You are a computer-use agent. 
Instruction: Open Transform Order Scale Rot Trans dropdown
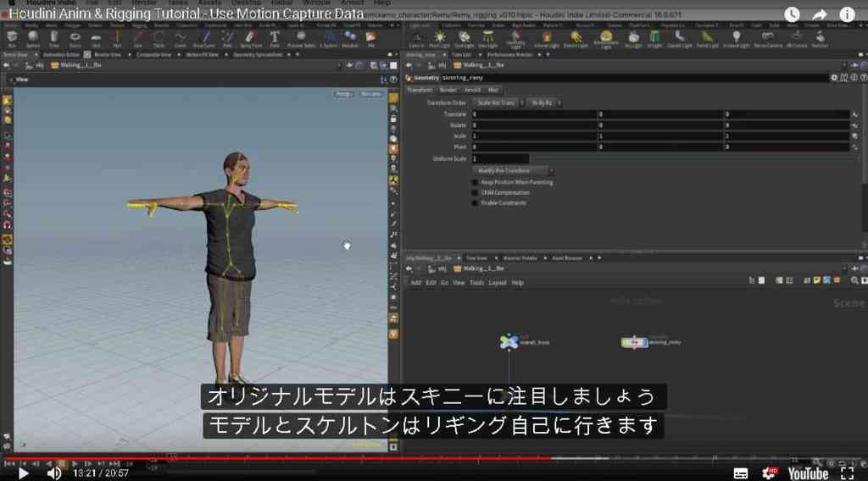pos(498,102)
